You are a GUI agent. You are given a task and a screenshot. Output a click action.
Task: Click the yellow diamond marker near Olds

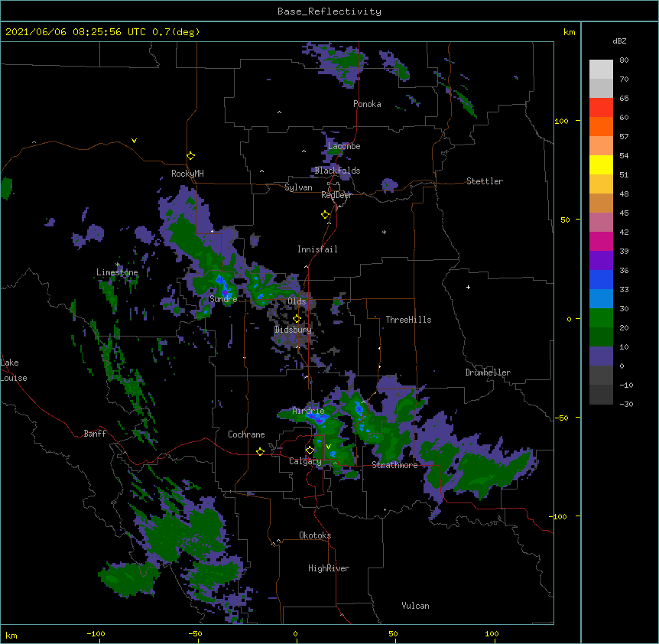(297, 319)
